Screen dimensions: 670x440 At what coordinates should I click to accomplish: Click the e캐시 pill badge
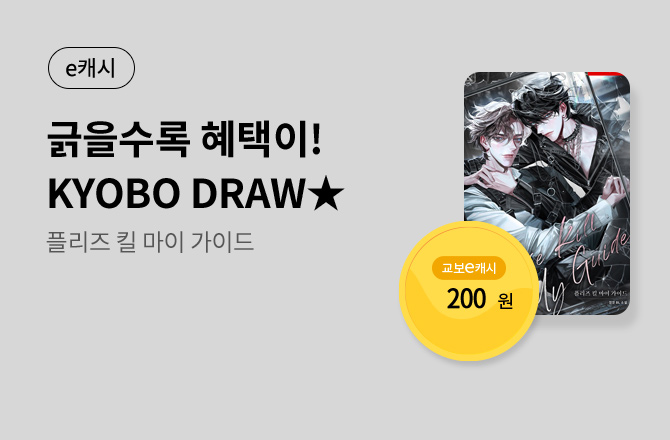(x=91, y=68)
